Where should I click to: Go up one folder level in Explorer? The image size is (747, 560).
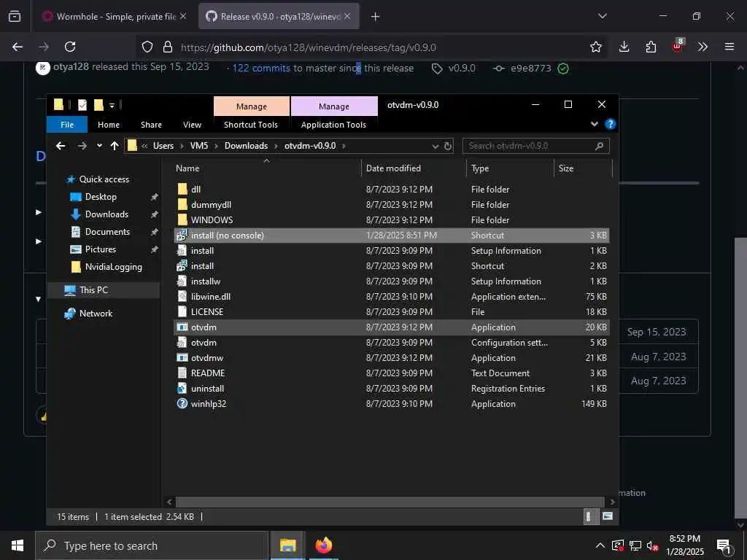tap(115, 146)
